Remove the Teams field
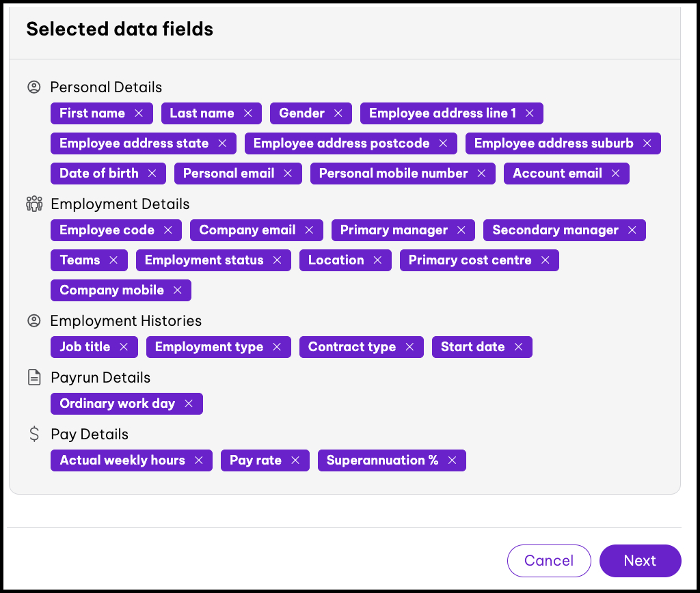Image resolution: width=700 pixels, height=593 pixels. tap(113, 260)
